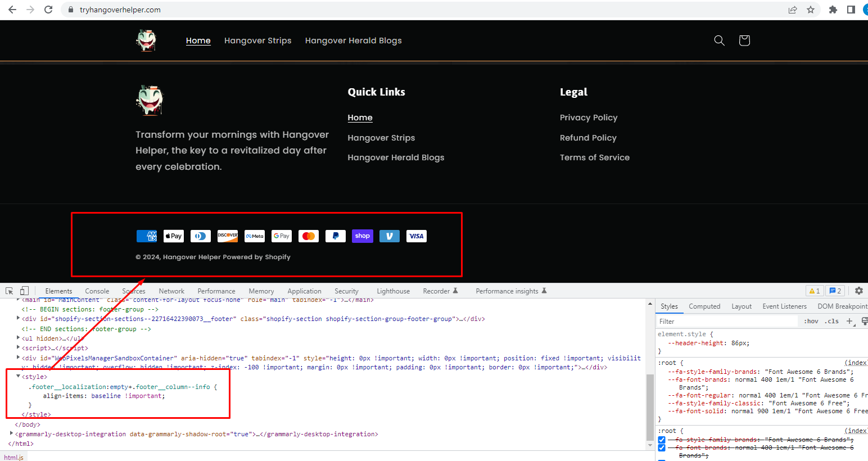Open the browser extensions puzzle icon

click(833, 10)
